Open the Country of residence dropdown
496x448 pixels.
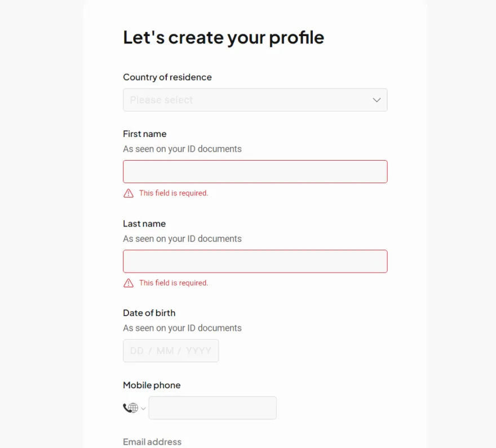pyautogui.click(x=255, y=100)
